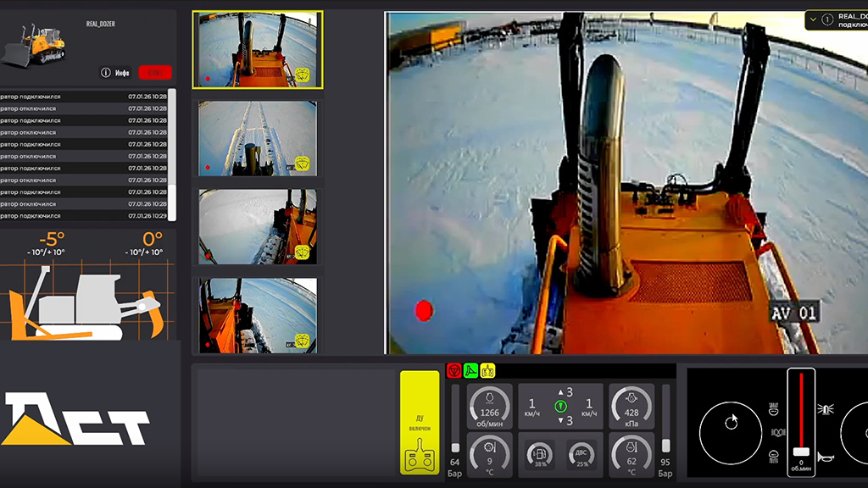This screenshot has height=488, width=868.
Task: Click the top headlight icon beside left joystick
Action: (772, 409)
